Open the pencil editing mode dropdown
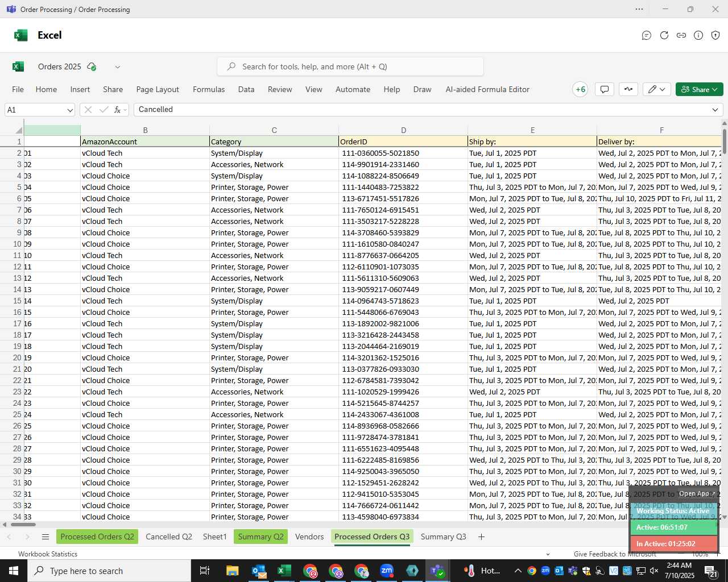728x582 pixels. pos(657,89)
